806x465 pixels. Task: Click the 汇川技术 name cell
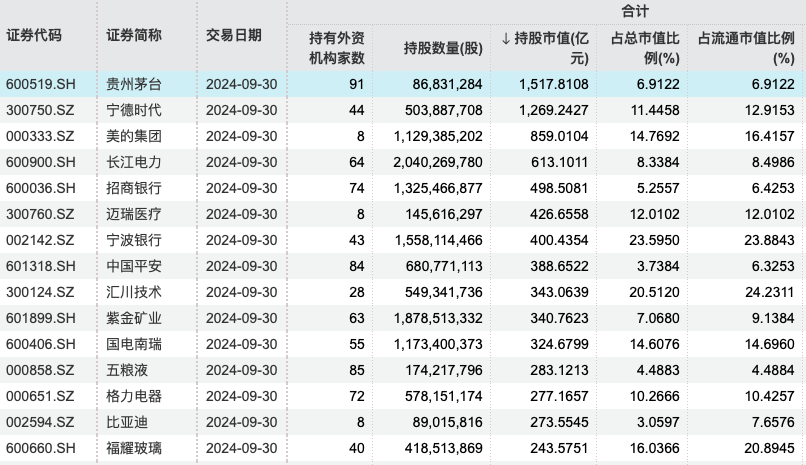(134, 292)
